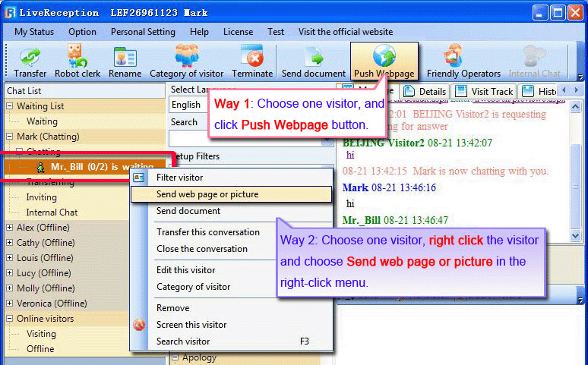Open the English language dropdown

(189, 105)
